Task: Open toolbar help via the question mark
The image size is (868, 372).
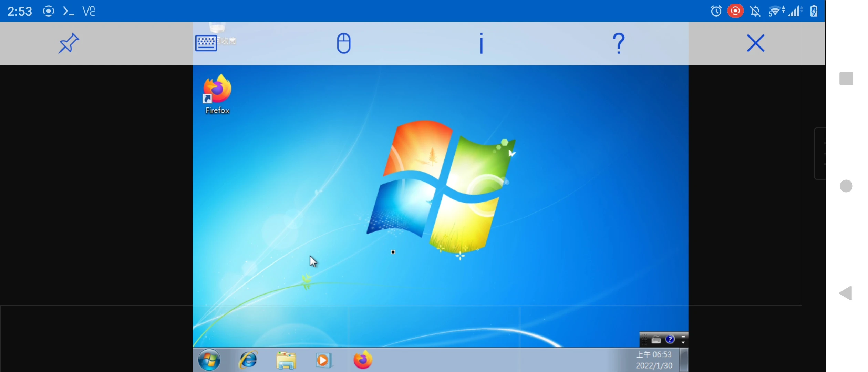Action: point(619,43)
